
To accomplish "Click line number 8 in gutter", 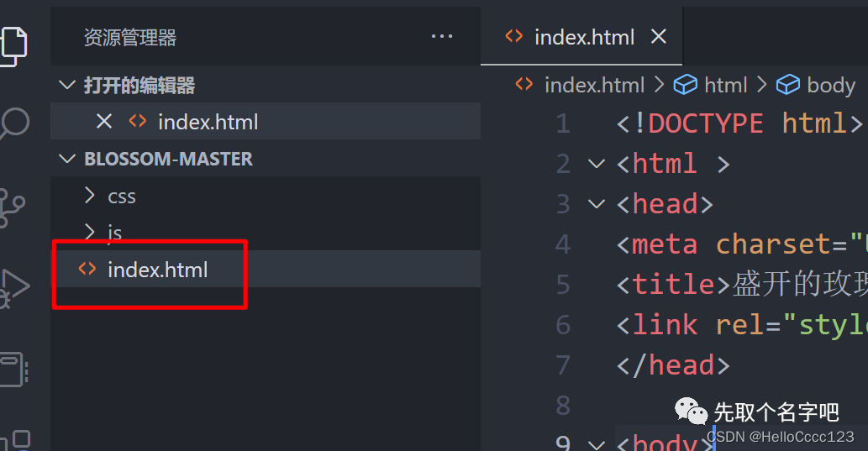I will click(563, 406).
